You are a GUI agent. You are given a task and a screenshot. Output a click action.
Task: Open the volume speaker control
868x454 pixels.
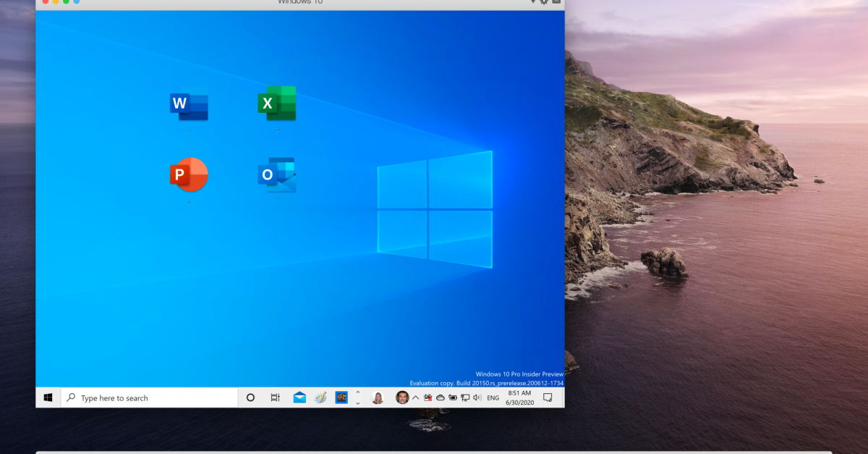pos(477,398)
